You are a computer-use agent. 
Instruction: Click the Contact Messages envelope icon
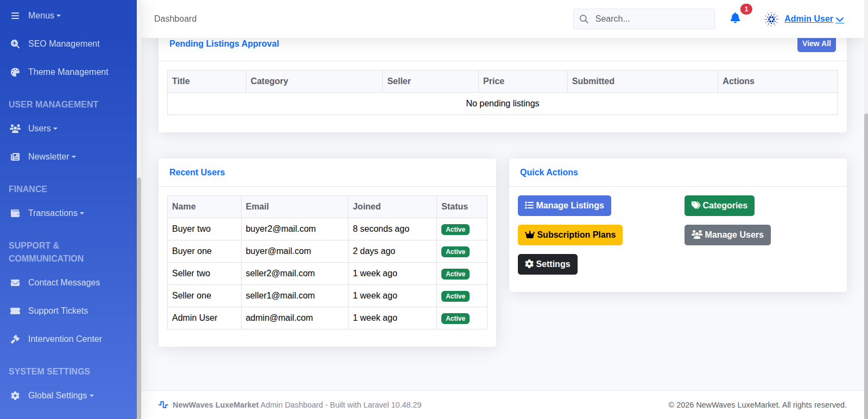point(15,283)
